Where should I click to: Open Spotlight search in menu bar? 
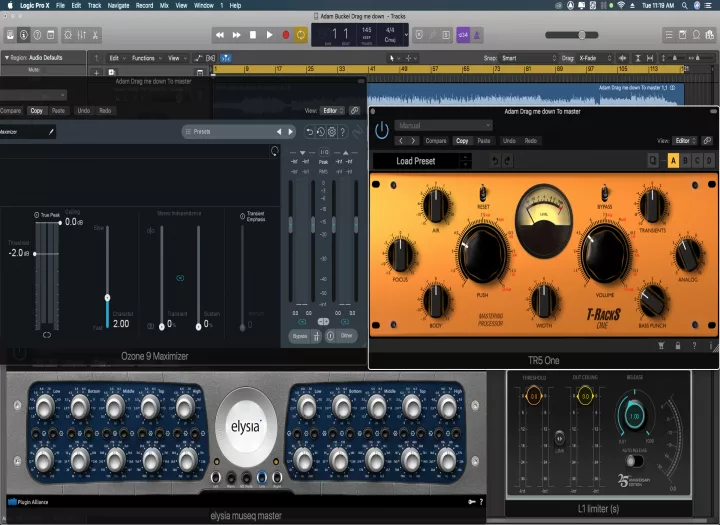tap(685, 6)
